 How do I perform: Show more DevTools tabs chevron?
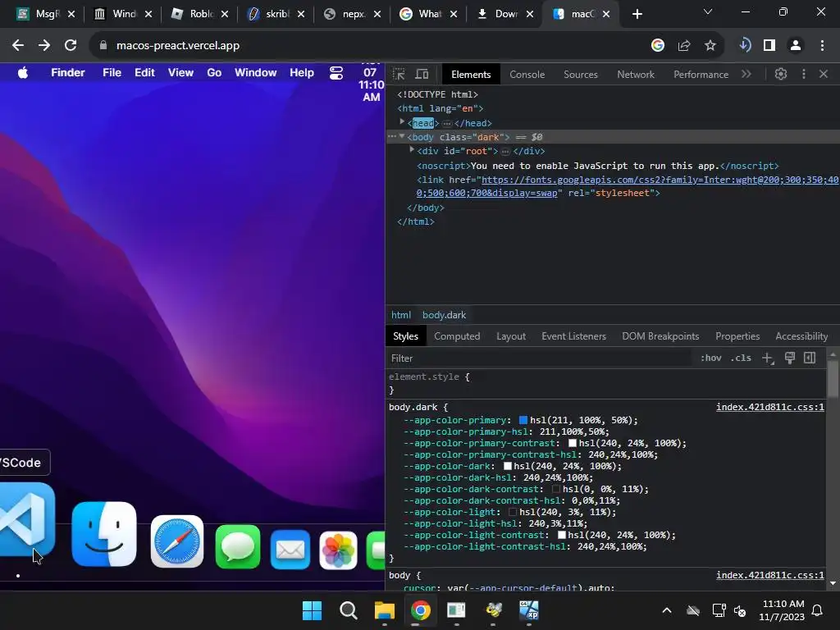pos(746,74)
